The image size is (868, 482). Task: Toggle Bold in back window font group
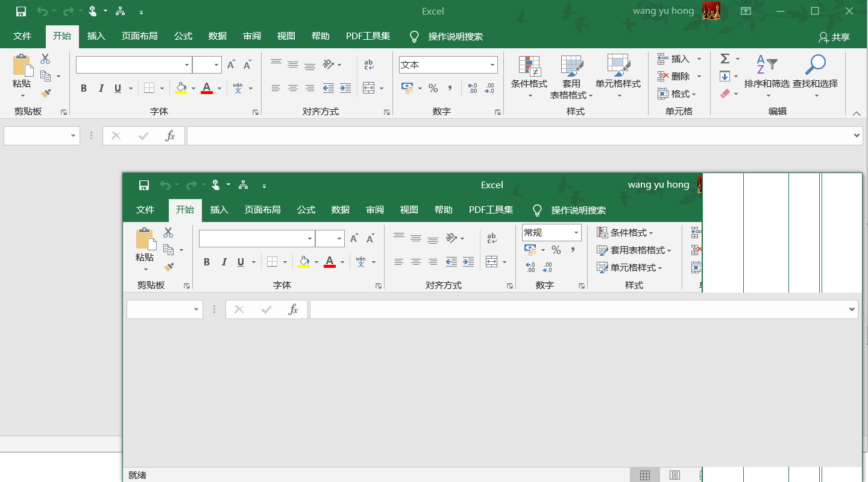tap(84, 88)
